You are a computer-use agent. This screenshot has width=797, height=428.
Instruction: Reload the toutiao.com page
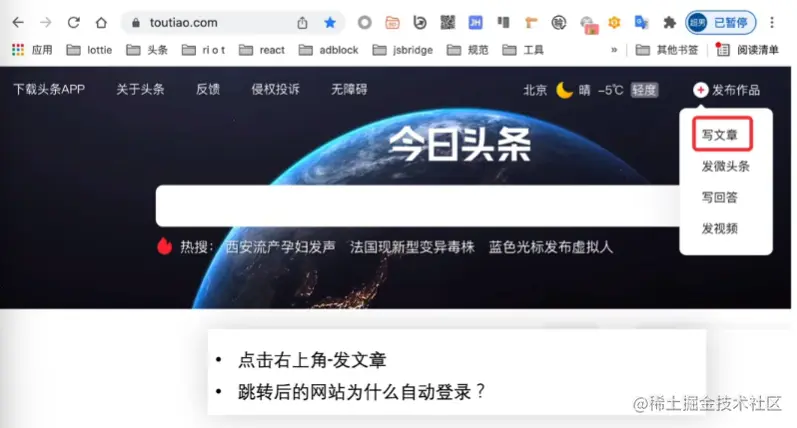pyautogui.click(x=74, y=22)
